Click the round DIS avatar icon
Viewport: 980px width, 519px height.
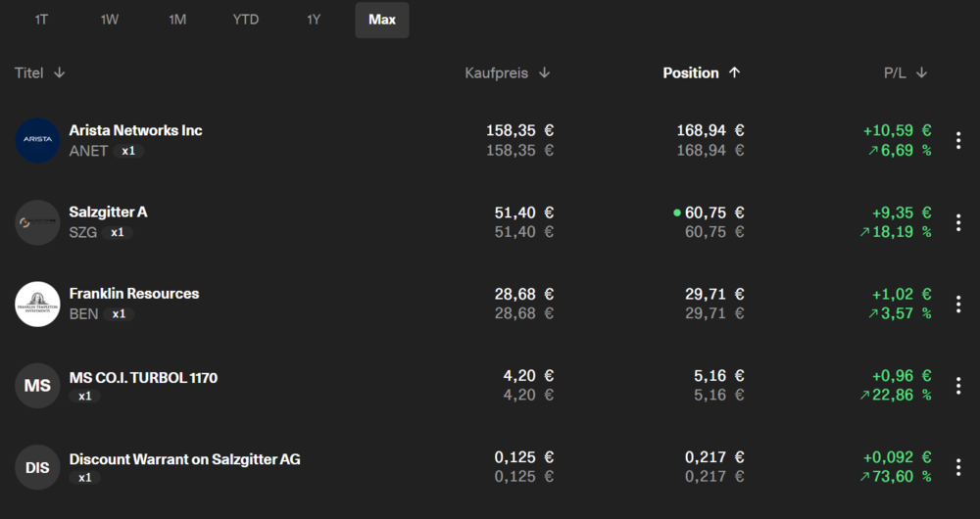coord(37,467)
